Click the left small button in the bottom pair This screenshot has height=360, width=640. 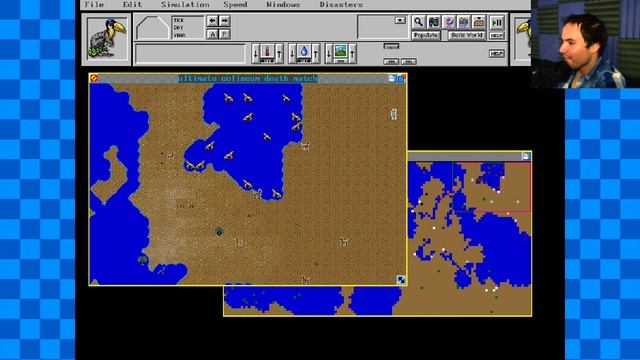tap(391, 61)
